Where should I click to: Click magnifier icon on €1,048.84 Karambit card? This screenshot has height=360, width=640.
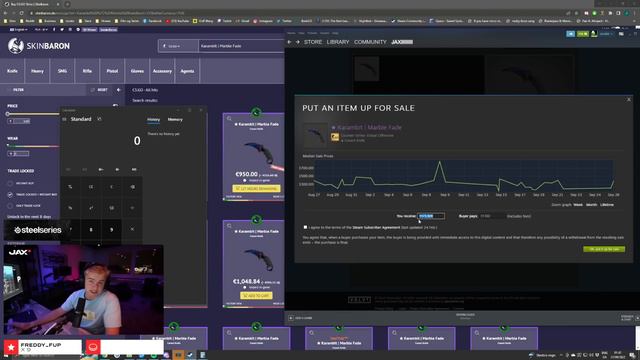(x=229, y=226)
